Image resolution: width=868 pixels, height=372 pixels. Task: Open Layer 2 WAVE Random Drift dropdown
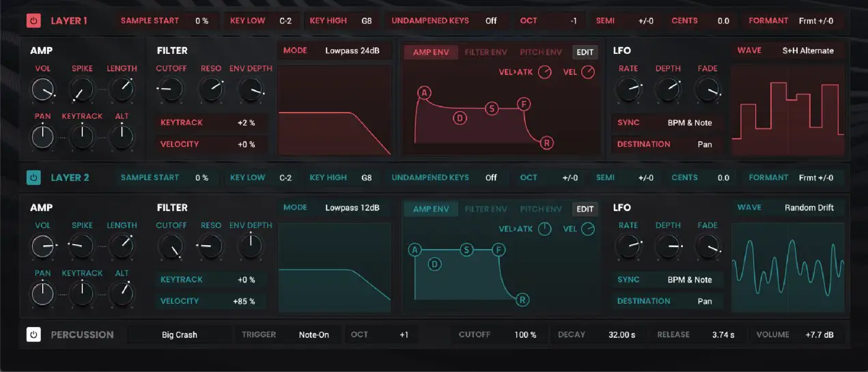tap(788, 208)
